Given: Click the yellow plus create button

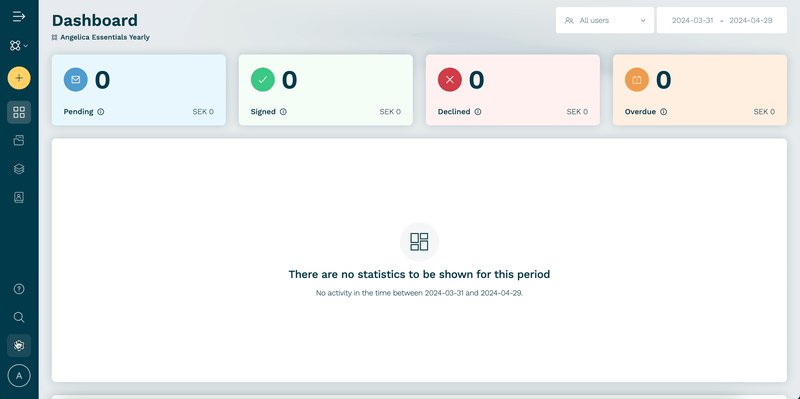Looking at the screenshot, I should tap(19, 78).
